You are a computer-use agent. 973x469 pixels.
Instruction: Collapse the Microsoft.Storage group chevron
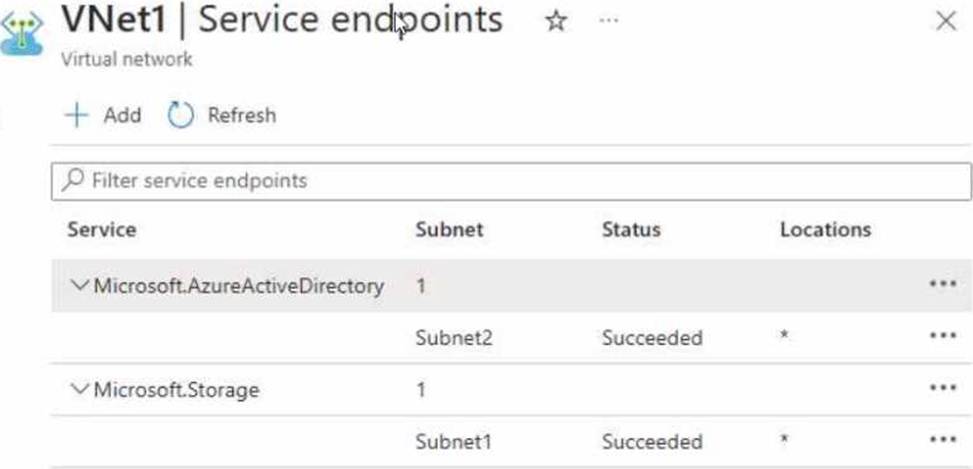(x=80, y=389)
